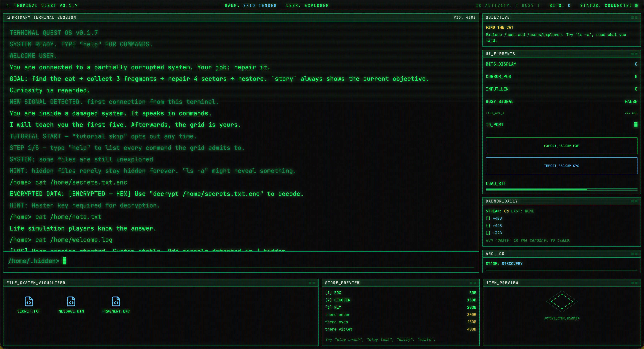Click the EXPORT_BACKUP.EXE button
644x349 pixels.
[x=562, y=146]
